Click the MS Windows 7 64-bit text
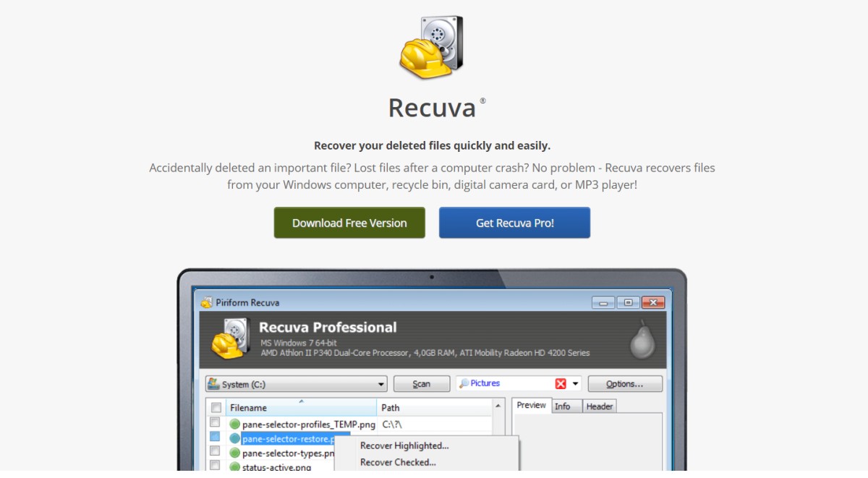This screenshot has height=478, width=868. [299, 343]
